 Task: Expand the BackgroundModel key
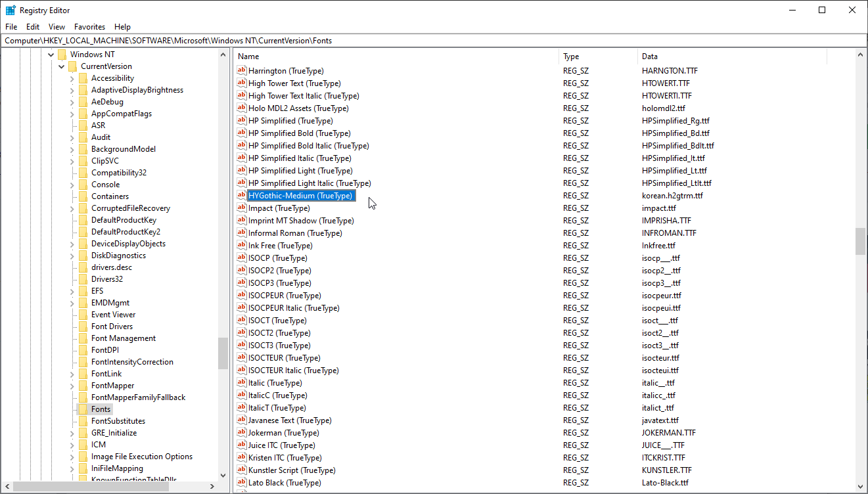click(72, 149)
